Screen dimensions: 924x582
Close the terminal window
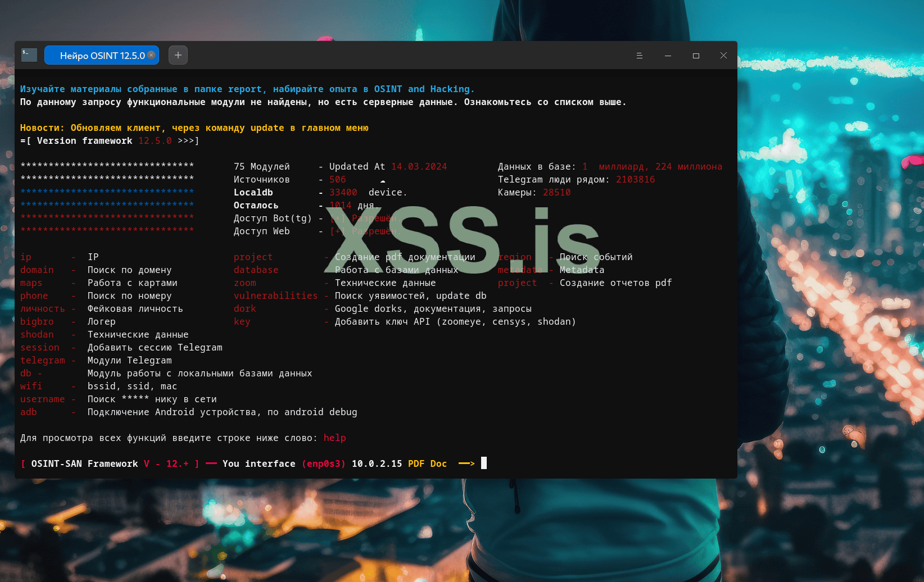pos(723,56)
